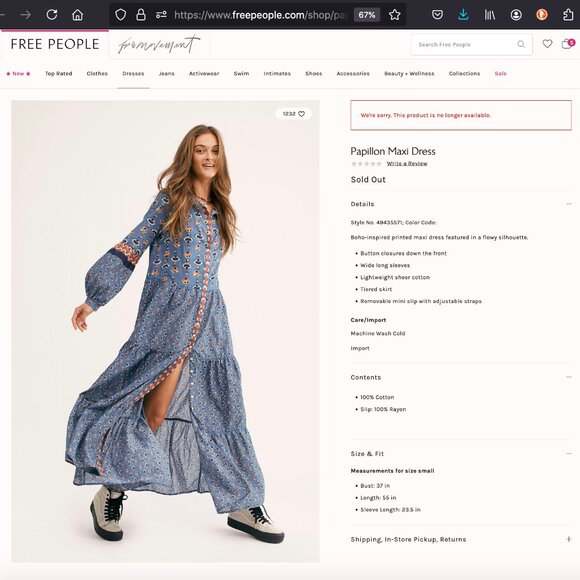Viewport: 580px width, 580px height.
Task: Open the Shoes menu
Action: (313, 74)
